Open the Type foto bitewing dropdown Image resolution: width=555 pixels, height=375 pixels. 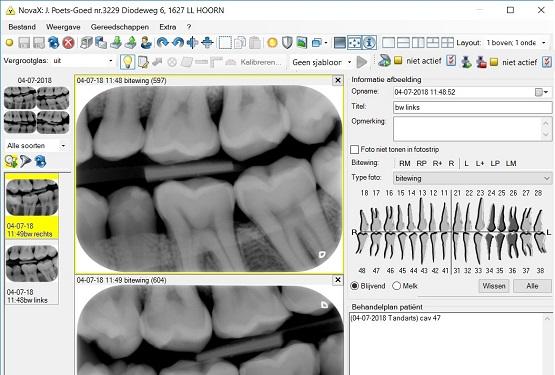pos(547,178)
